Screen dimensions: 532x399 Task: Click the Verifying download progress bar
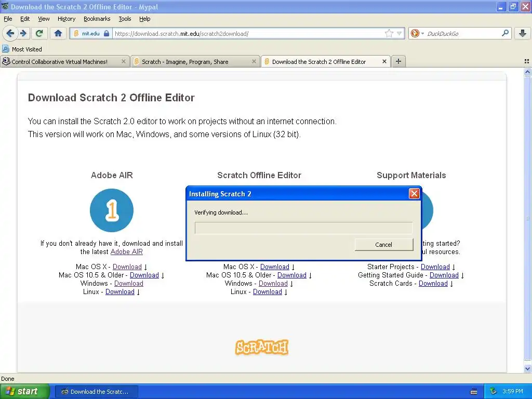coord(303,228)
